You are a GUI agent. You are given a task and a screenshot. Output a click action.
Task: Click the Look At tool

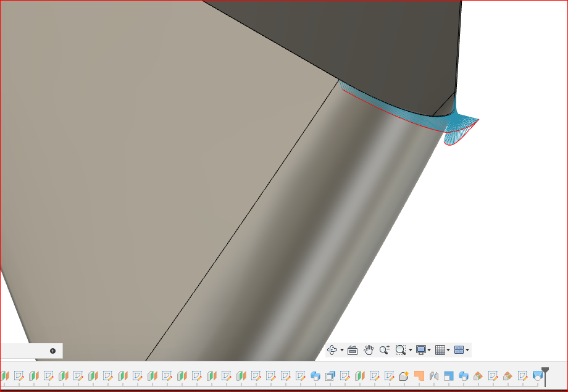pos(353,350)
